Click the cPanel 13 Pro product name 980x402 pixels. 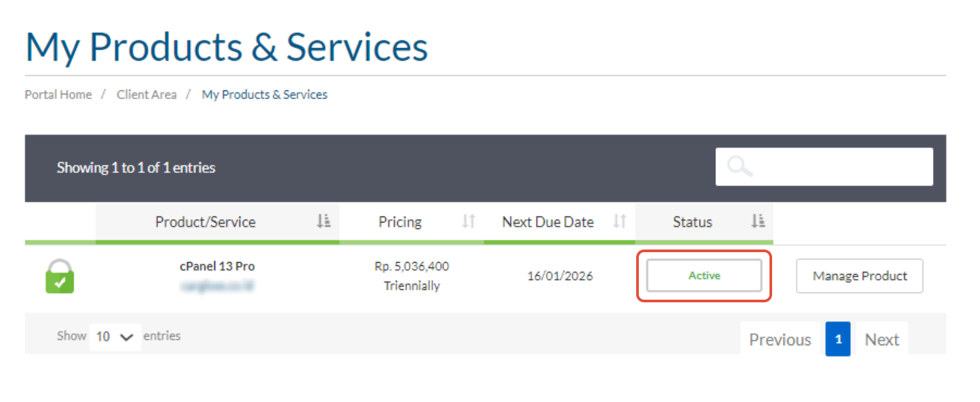(x=217, y=267)
